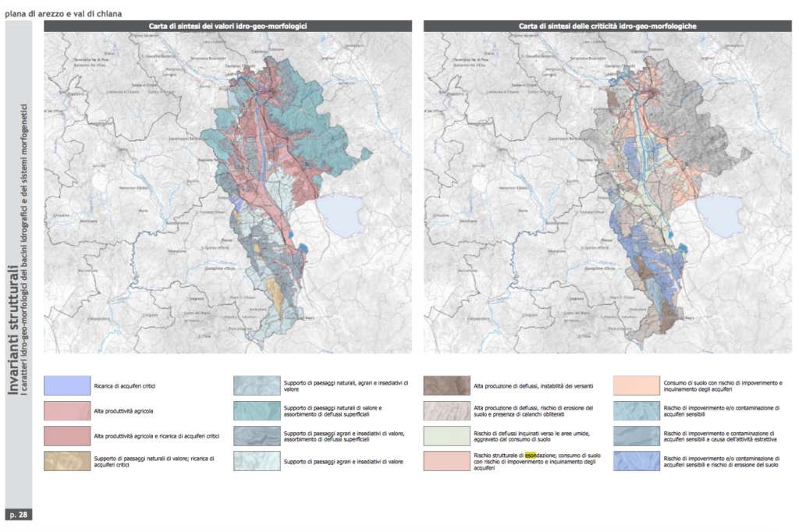The image size is (799, 532).
Task: Click swatch for 'Alta produttività agricola e ricarica'
Action: pos(66,435)
